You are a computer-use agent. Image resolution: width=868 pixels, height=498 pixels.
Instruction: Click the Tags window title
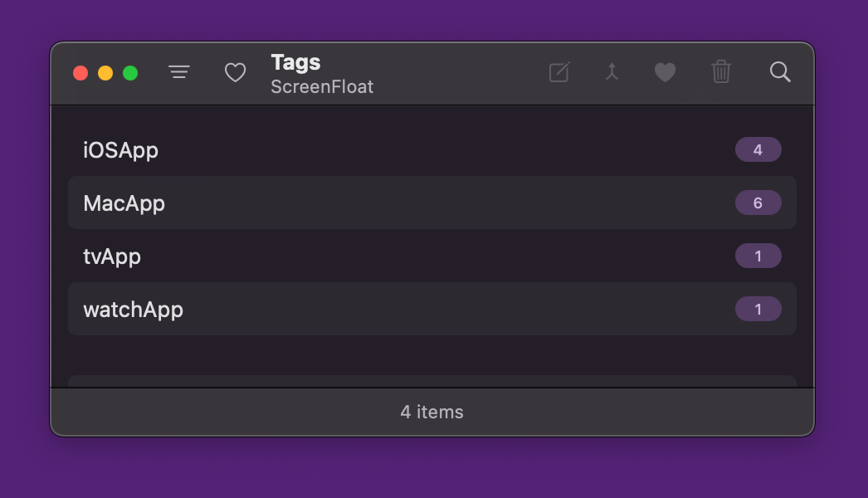click(x=295, y=63)
